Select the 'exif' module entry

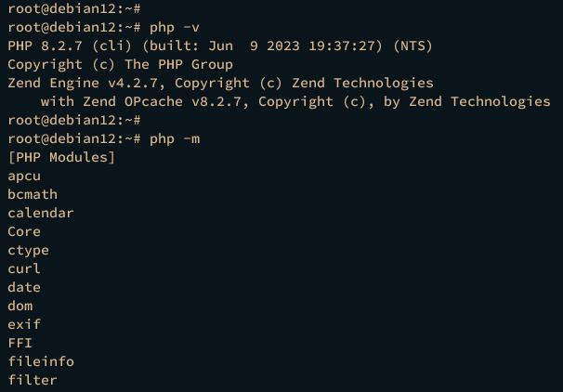click(24, 324)
